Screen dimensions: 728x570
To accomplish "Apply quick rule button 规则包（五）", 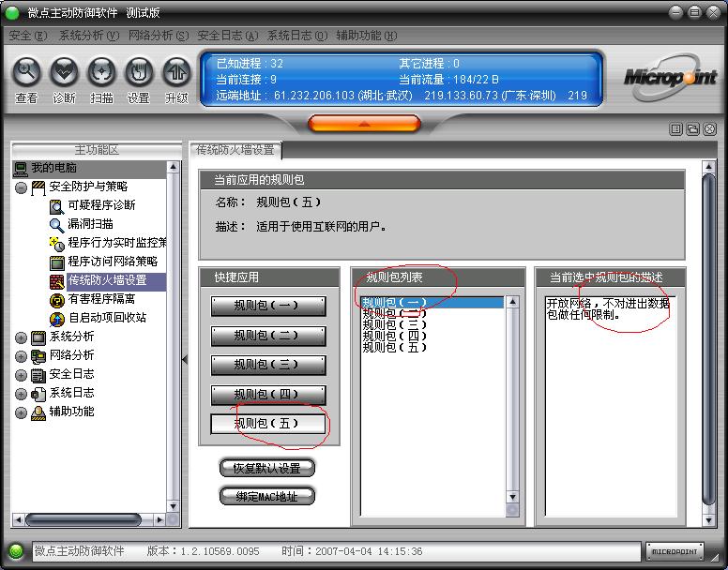I will pyautogui.click(x=268, y=424).
